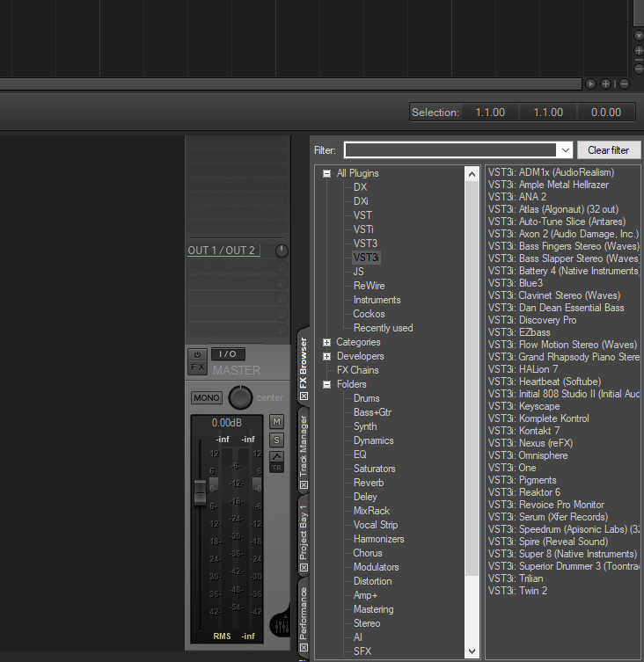Viewport: 644px width, 662px height.
Task: Open the Vocal Strip folder
Action: click(376, 525)
